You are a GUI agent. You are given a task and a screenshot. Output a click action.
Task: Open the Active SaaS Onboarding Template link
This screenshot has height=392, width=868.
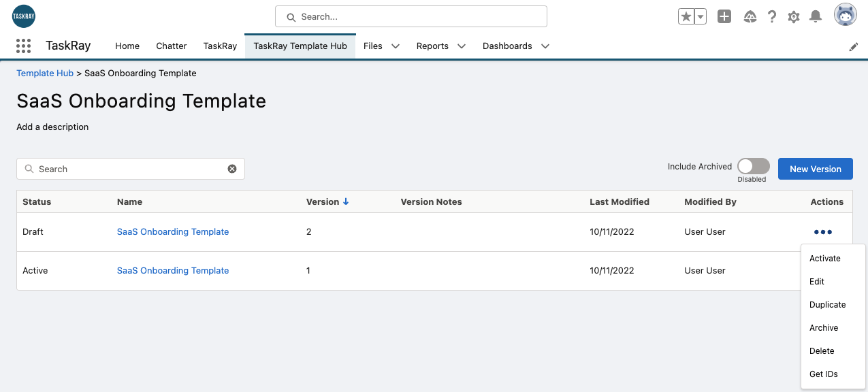pyautogui.click(x=173, y=271)
